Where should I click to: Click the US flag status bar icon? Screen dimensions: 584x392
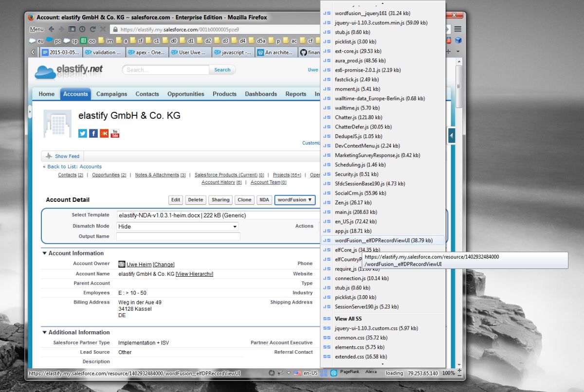(297, 373)
